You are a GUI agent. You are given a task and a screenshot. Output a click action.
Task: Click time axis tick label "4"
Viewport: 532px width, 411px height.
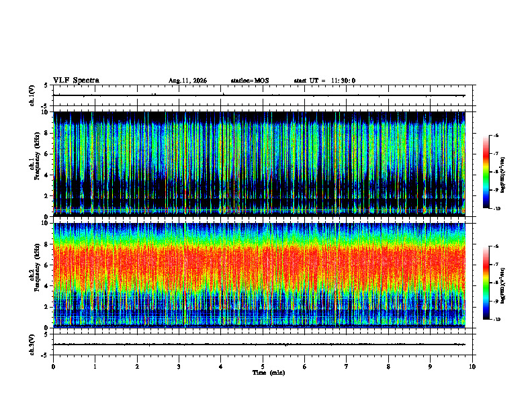coord(221,367)
